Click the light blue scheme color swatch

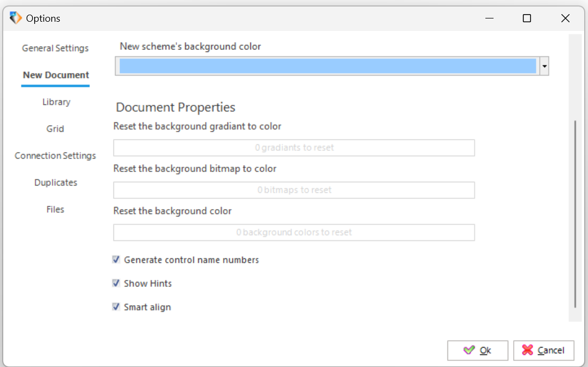tap(328, 66)
